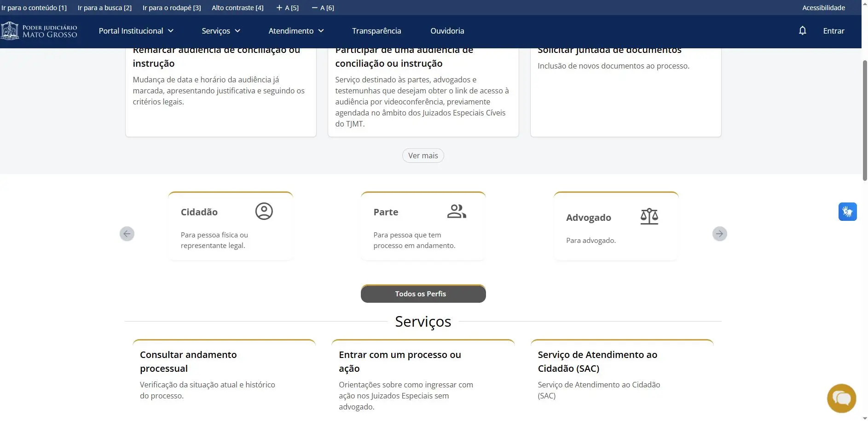Image resolution: width=868 pixels, height=421 pixels.
Task: Click the Poder Judiciário Mato Grosso logo
Action: (x=39, y=31)
